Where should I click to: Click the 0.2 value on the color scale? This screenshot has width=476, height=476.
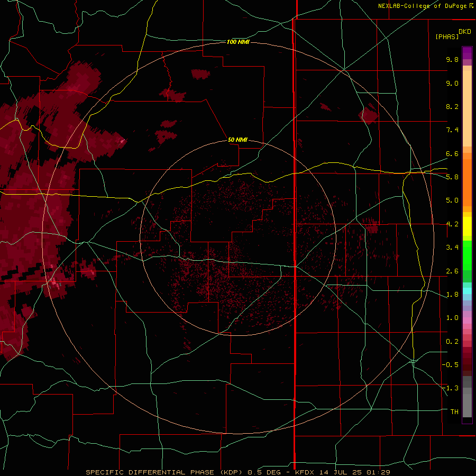coord(452,342)
